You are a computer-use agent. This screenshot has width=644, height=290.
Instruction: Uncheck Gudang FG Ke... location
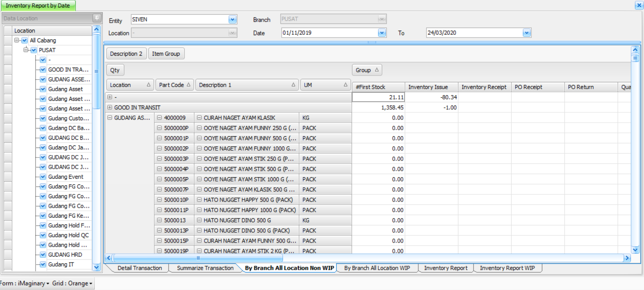(x=43, y=216)
